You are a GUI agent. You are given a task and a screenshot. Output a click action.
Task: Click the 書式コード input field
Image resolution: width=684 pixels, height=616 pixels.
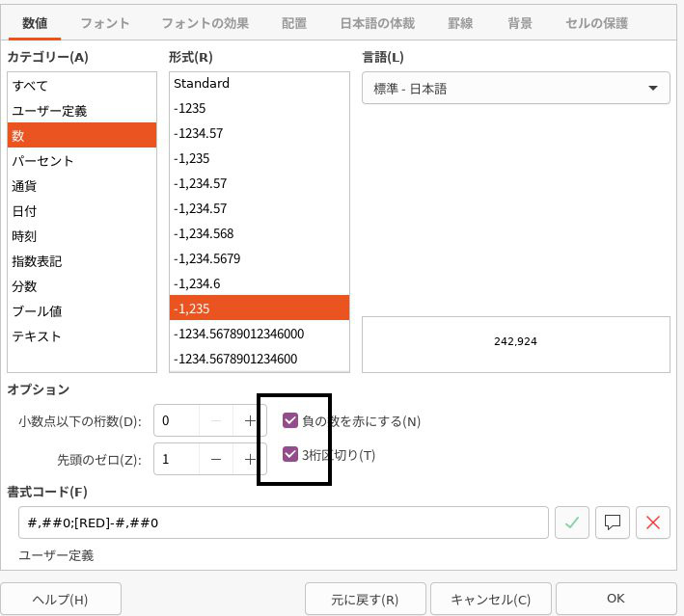click(x=283, y=522)
